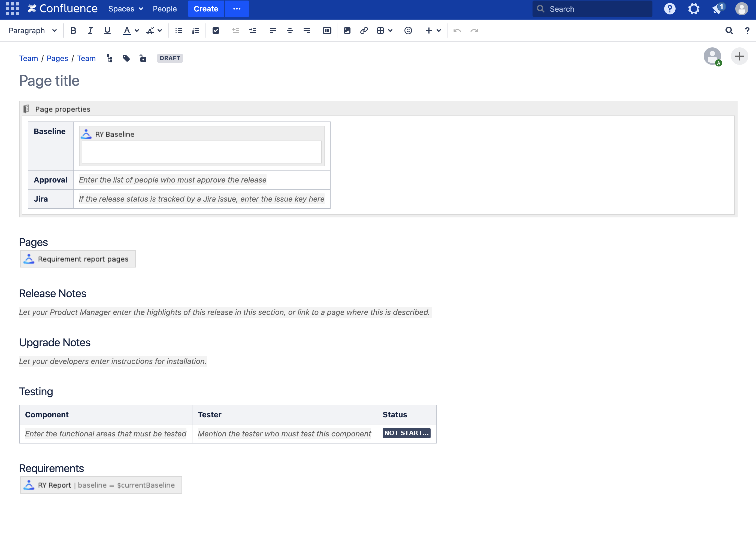Viewport: 756px width, 553px height.
Task: Click the Insert link icon
Action: (x=364, y=31)
